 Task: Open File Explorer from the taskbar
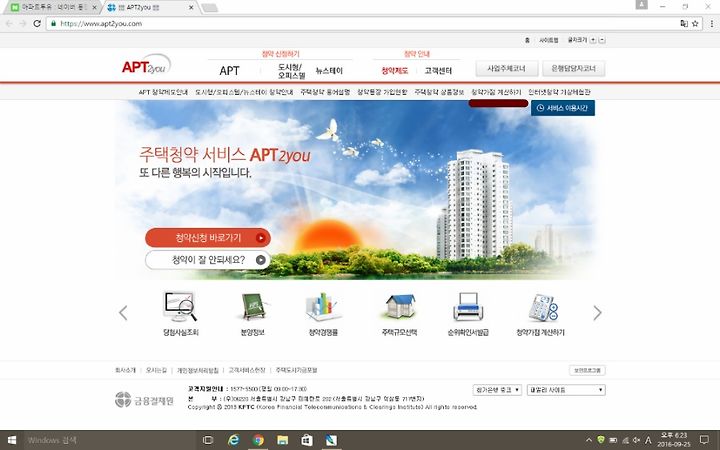[282, 440]
